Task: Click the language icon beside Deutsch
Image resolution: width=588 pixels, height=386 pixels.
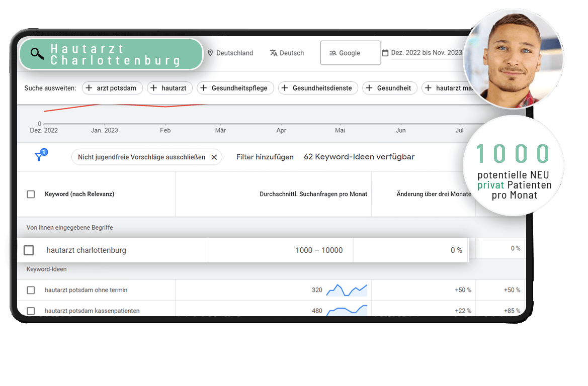Action: pos(274,53)
